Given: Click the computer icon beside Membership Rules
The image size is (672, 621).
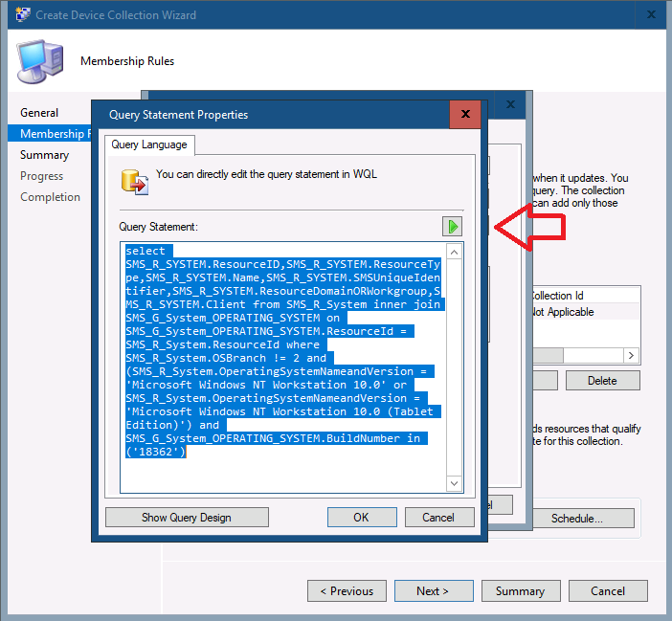Looking at the screenshot, I should click(x=40, y=61).
